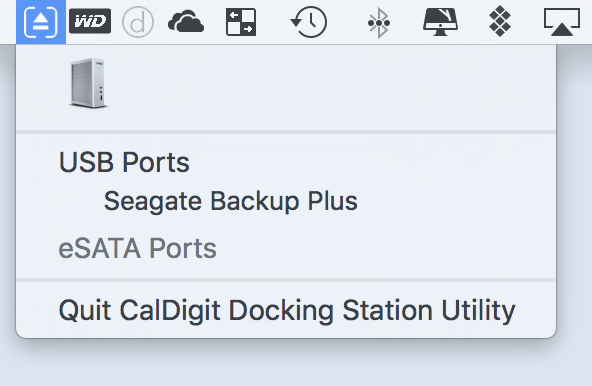Image resolution: width=592 pixels, height=386 pixels.
Task: Click the docking station device image
Action: click(x=88, y=83)
